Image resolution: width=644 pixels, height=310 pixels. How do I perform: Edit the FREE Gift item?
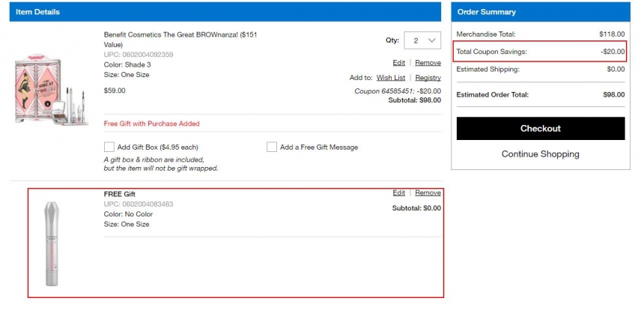(x=399, y=192)
